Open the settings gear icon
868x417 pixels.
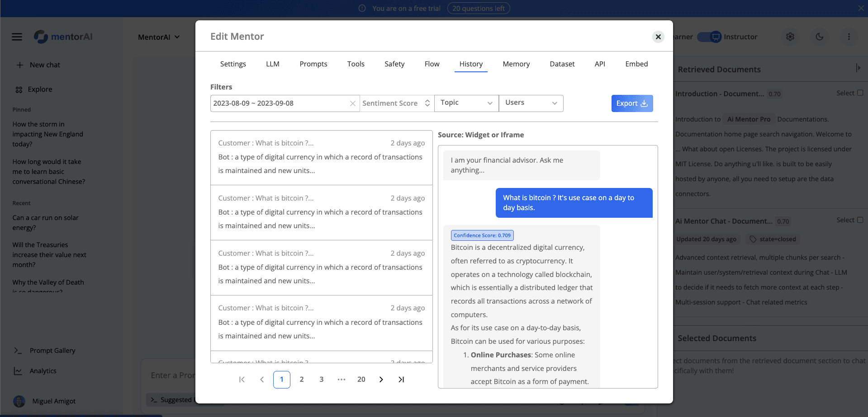[790, 37]
